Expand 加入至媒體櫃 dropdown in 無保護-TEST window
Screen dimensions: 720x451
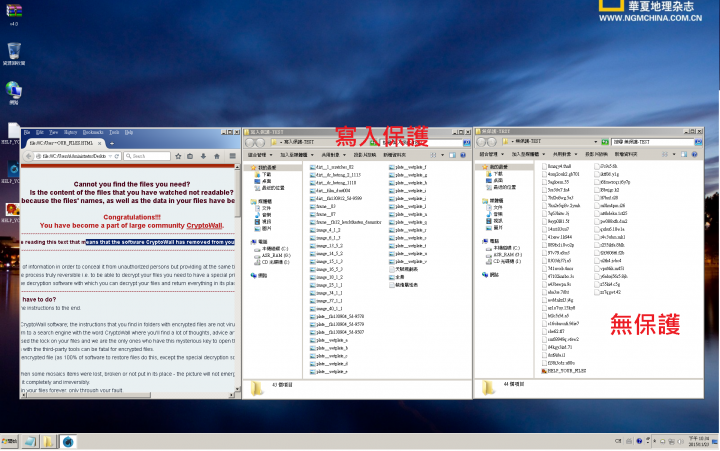[529, 154]
